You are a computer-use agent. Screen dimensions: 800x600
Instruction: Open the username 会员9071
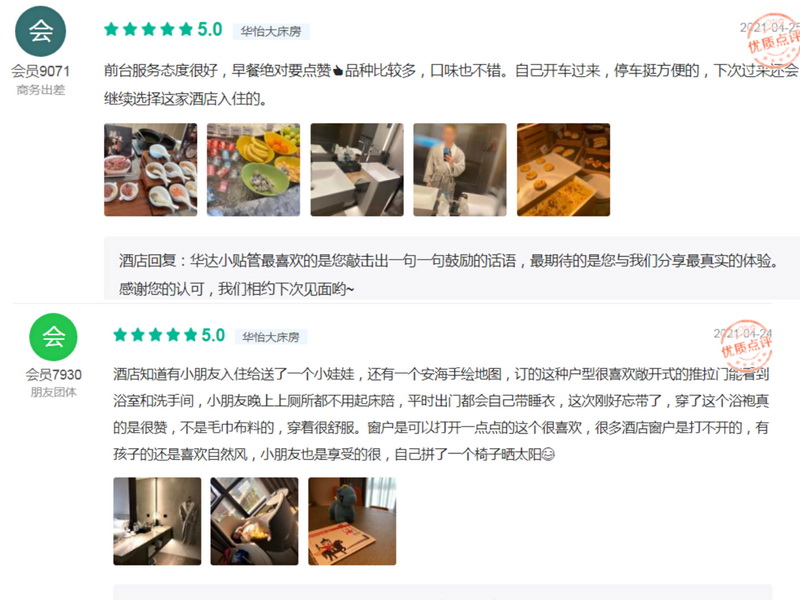[40, 71]
